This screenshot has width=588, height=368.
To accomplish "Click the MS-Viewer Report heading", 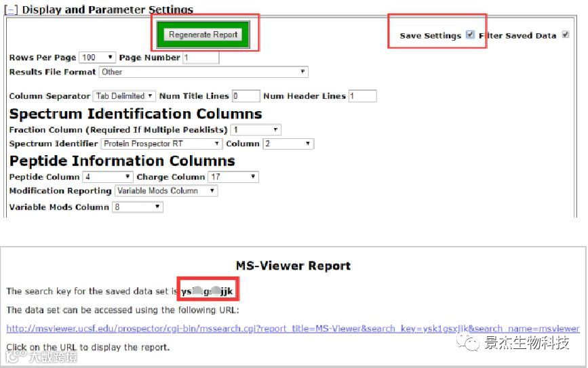I will point(293,266).
